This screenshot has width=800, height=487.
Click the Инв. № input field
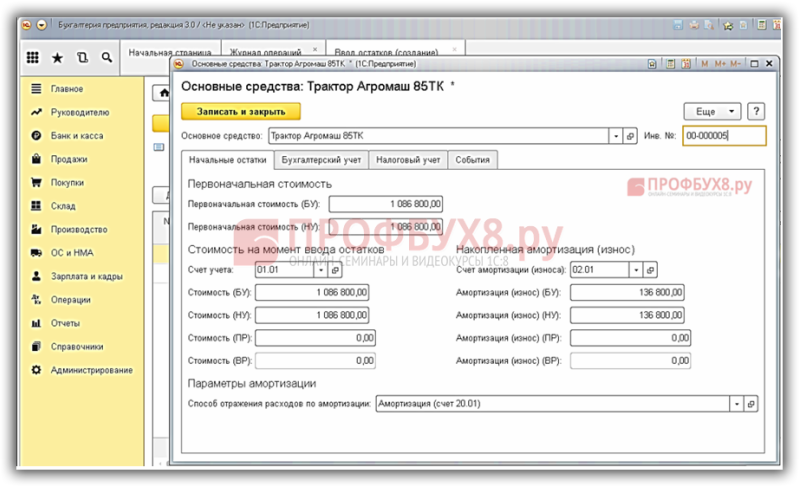click(724, 136)
